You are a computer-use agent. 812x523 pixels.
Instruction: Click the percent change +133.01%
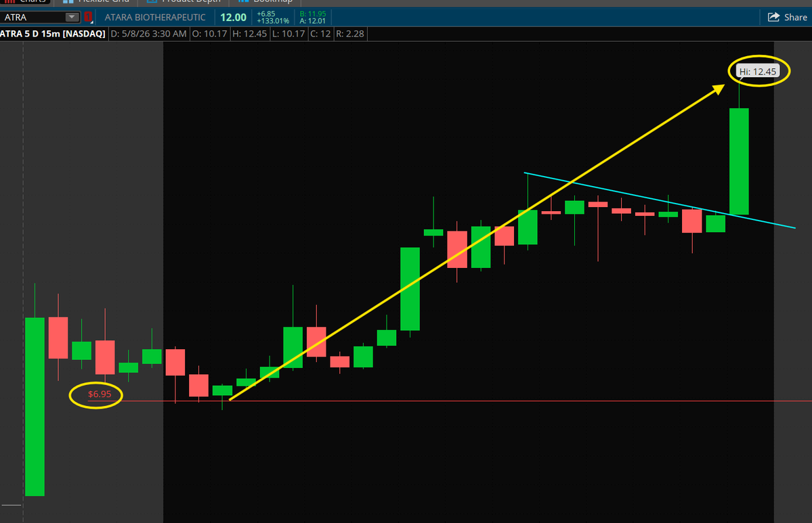pos(273,21)
